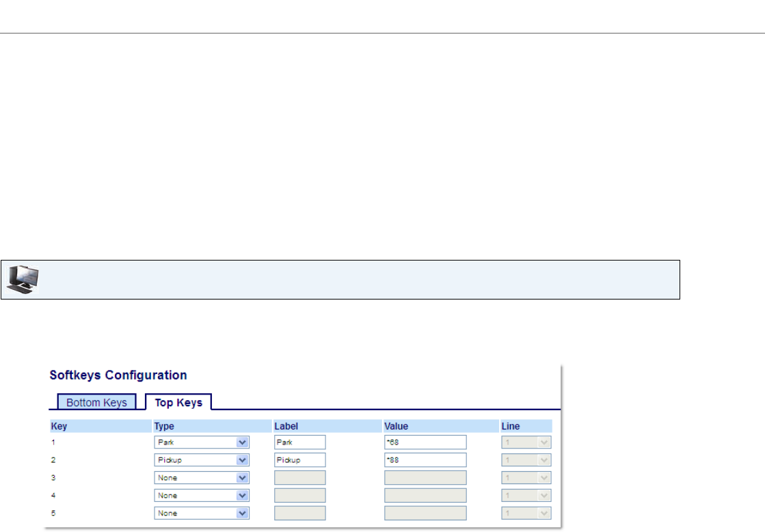
Task: Open the Line dropdown for key 1
Action: point(526,442)
